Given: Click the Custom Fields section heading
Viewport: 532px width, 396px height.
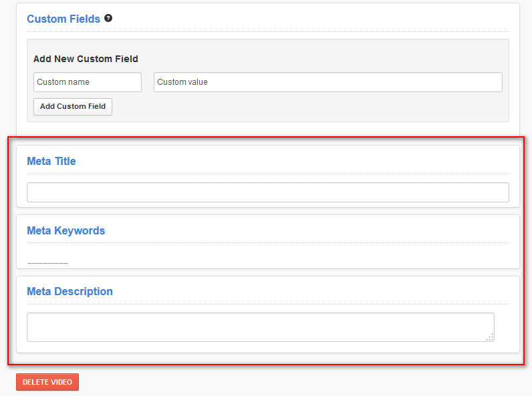Looking at the screenshot, I should tap(63, 19).
